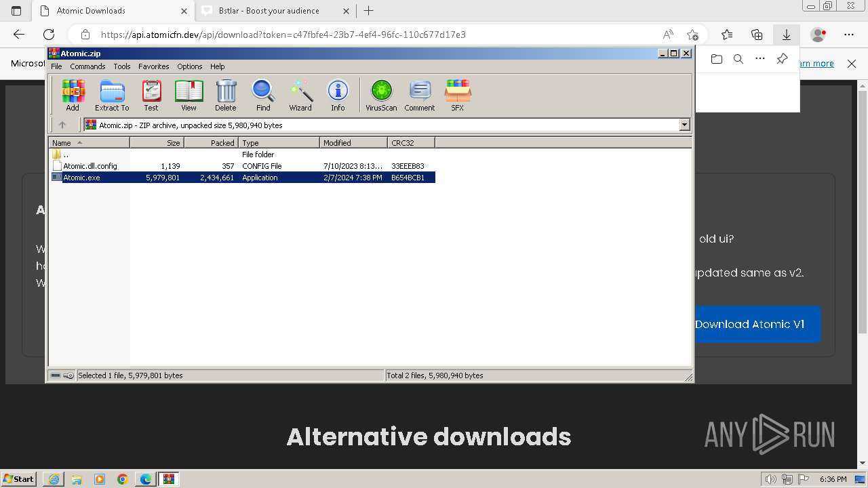Click the Extract To toolbar icon

point(112,95)
